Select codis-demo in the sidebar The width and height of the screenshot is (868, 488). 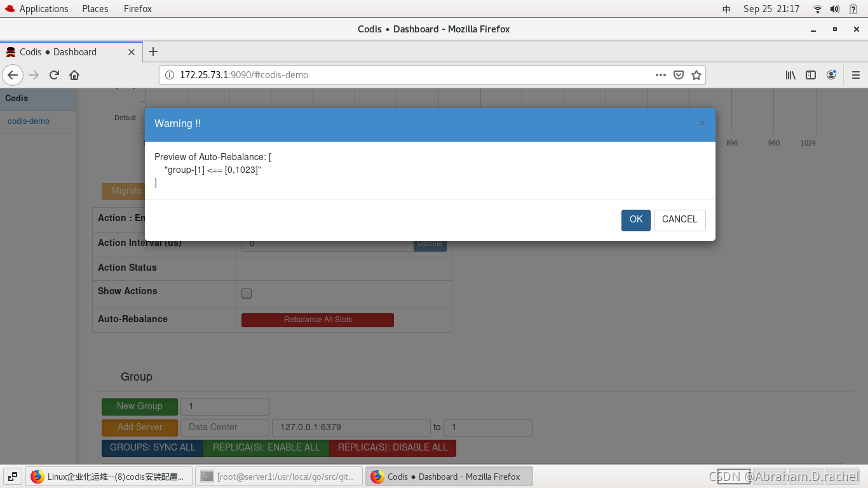[29, 121]
